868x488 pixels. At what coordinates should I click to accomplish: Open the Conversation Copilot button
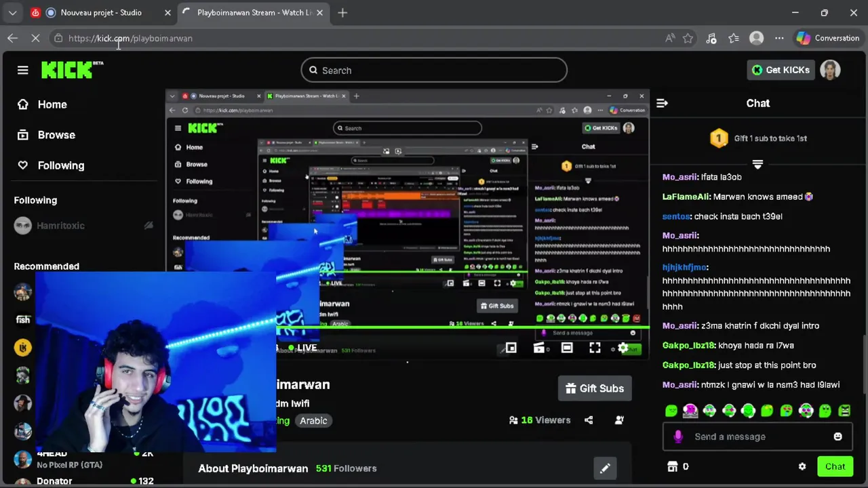tap(828, 38)
